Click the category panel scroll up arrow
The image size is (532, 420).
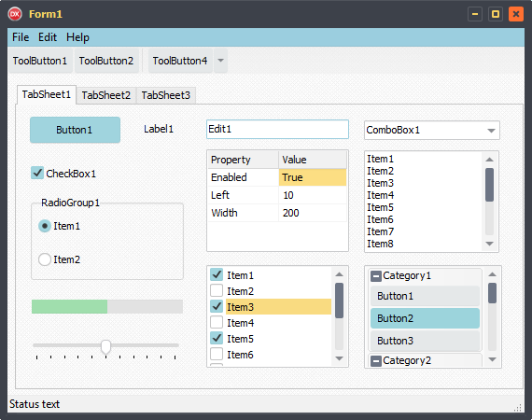tap(492, 274)
